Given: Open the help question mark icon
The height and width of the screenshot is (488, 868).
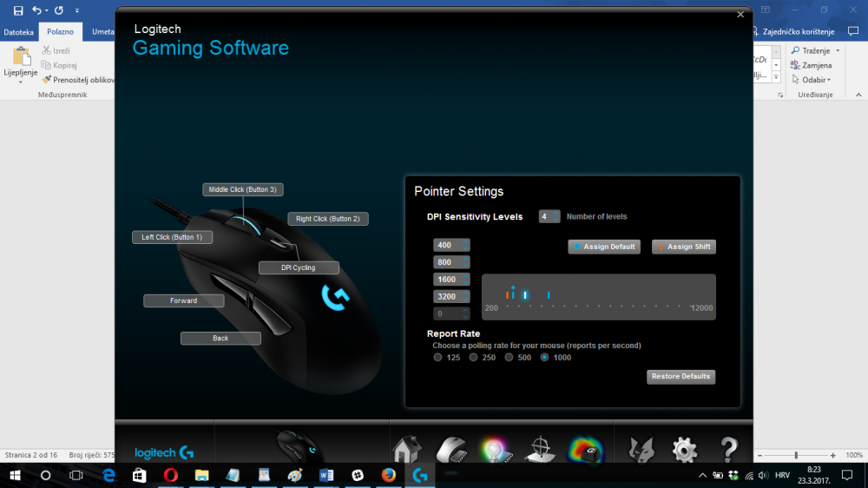Looking at the screenshot, I should 728,449.
